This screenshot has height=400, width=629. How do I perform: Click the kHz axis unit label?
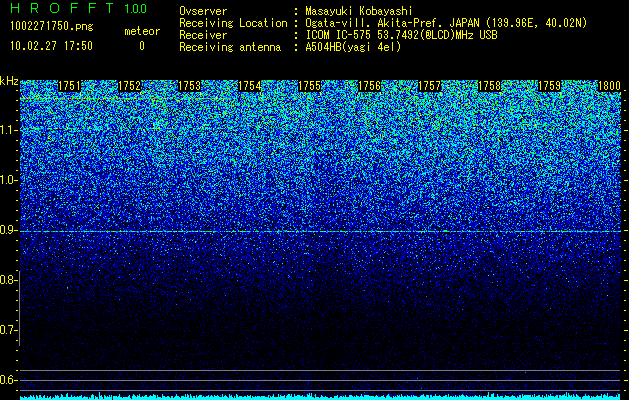coord(9,81)
